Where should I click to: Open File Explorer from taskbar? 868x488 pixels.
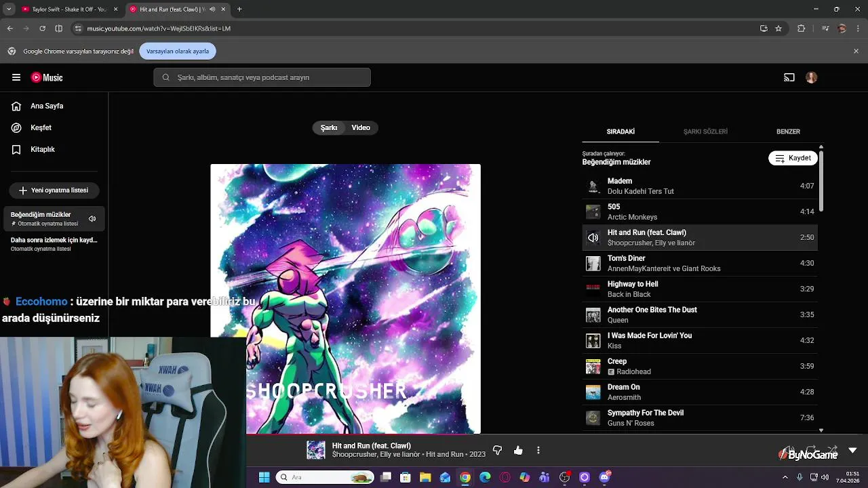(425, 477)
